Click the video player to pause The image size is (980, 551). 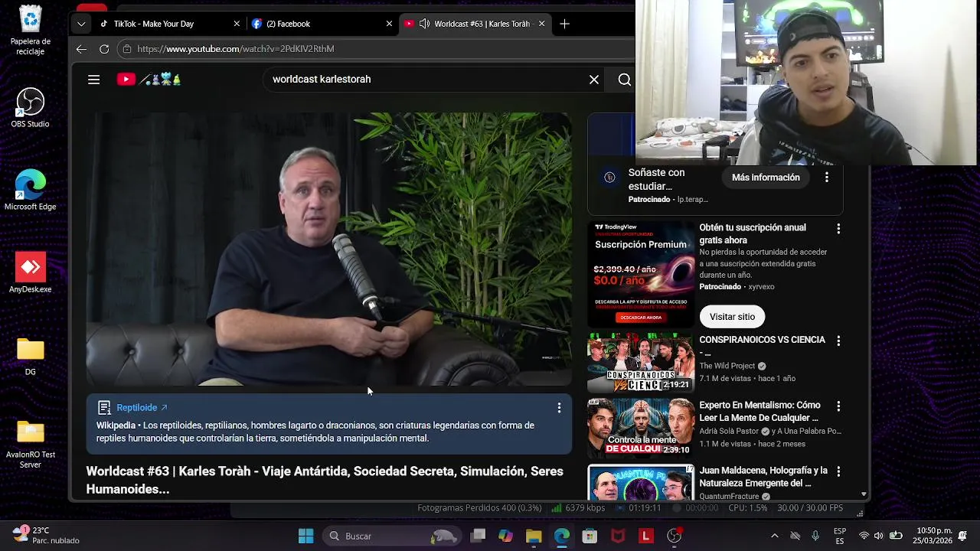[x=328, y=249]
